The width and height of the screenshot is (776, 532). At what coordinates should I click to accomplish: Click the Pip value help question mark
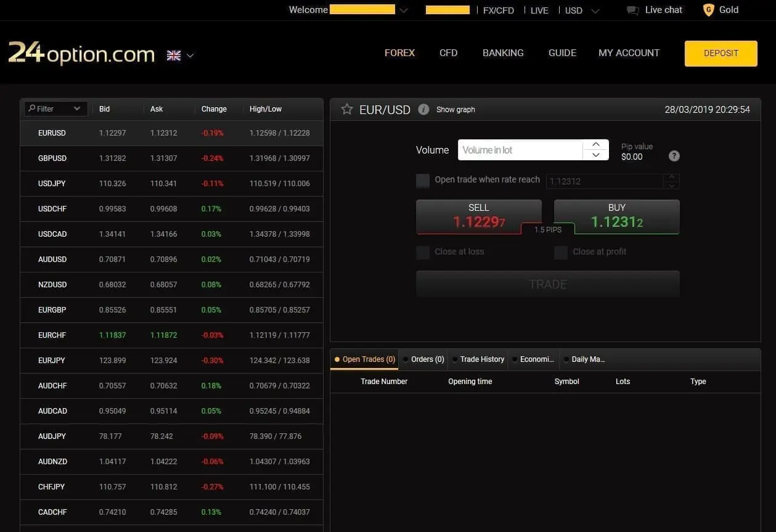(674, 156)
